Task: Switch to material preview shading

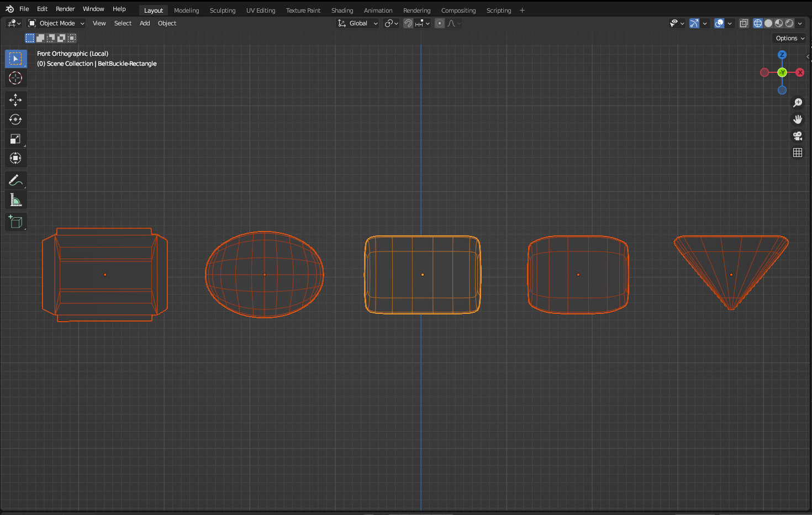Action: pos(779,23)
